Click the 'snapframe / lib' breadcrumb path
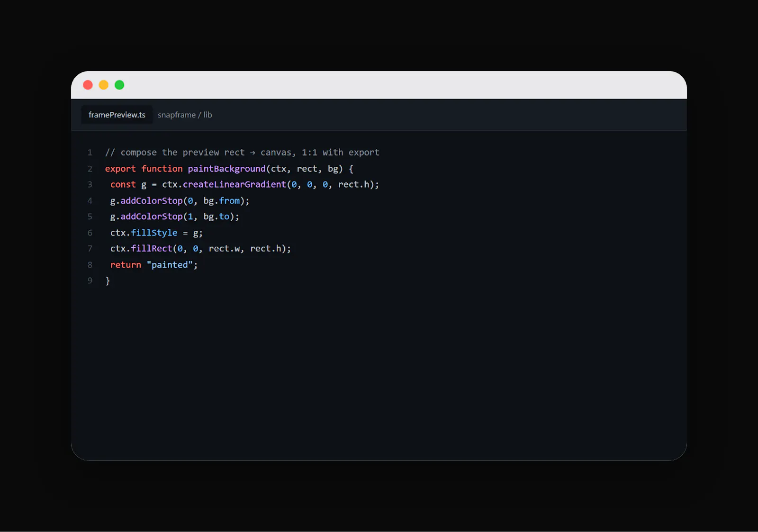 pos(185,115)
